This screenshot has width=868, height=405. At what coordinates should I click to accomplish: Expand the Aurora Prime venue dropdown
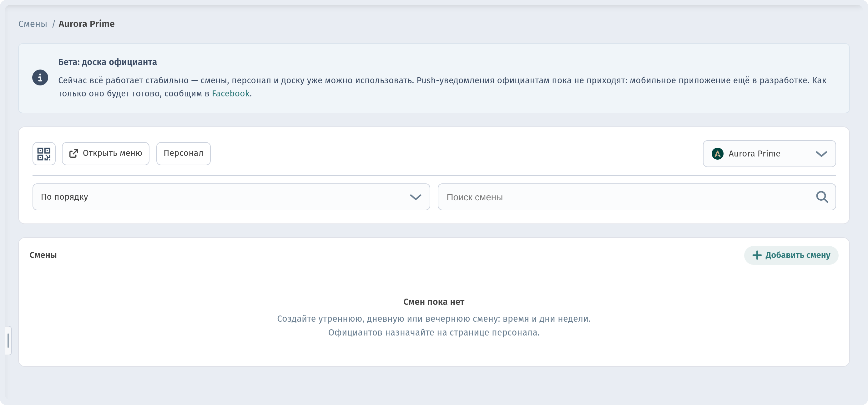769,154
